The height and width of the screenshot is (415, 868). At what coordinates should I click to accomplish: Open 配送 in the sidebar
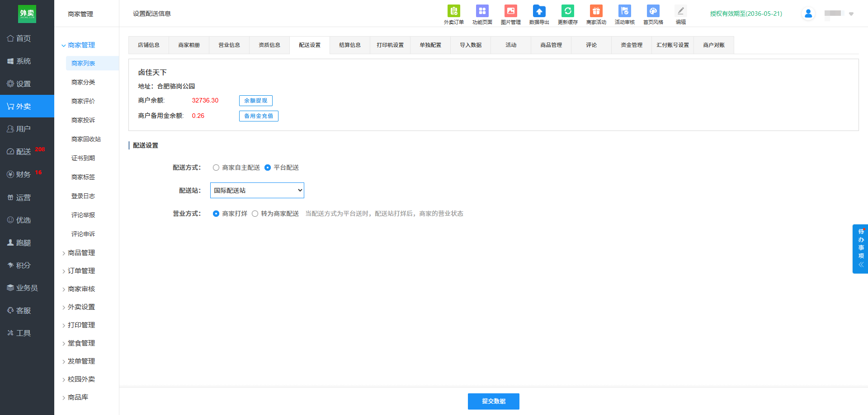[27, 151]
